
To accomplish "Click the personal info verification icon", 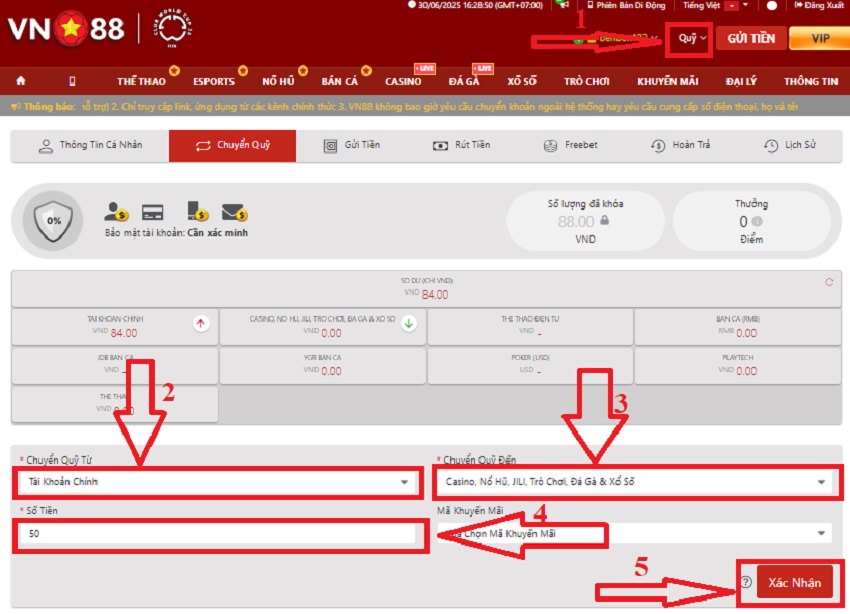I will click(115, 211).
